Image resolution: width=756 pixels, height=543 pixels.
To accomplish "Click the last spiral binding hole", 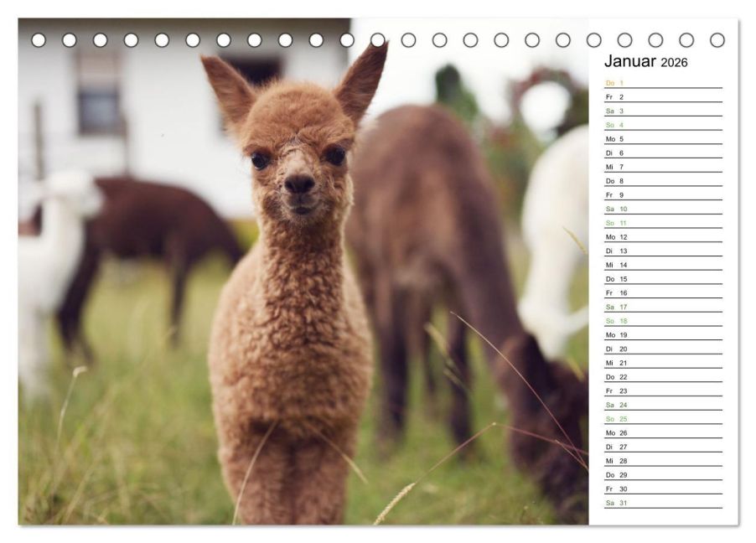I will pyautogui.click(x=717, y=40).
